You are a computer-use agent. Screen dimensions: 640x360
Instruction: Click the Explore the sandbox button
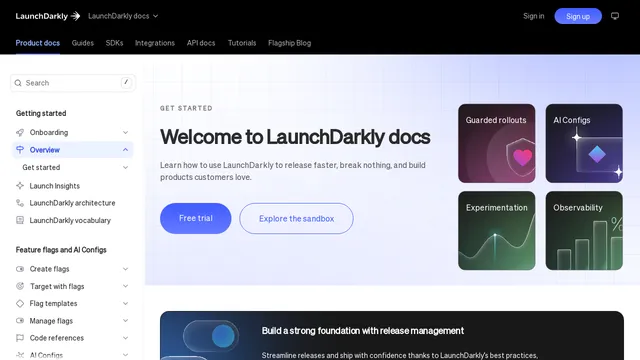(296, 218)
